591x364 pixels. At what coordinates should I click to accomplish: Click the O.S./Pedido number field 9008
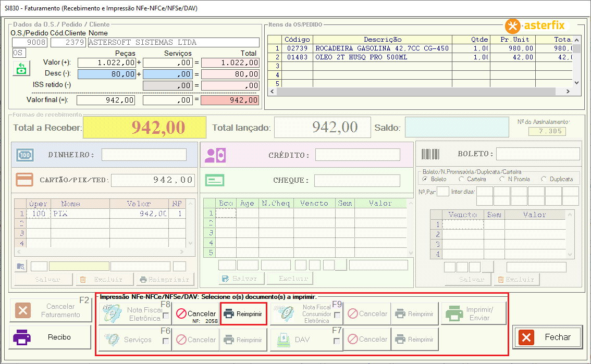tap(30, 42)
